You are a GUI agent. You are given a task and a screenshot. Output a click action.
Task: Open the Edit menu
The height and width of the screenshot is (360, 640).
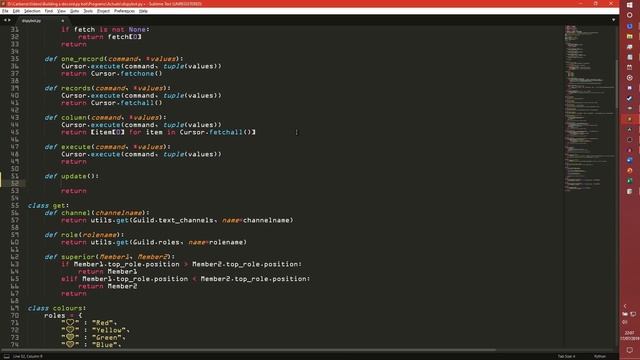tap(16, 11)
